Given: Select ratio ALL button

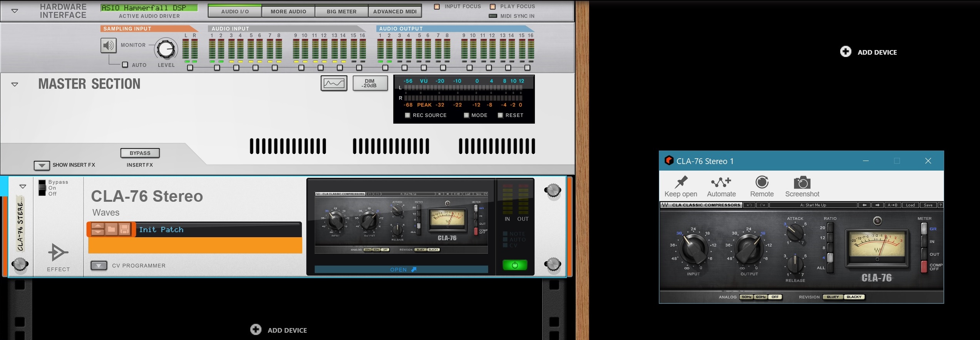Looking at the screenshot, I should point(830,268).
